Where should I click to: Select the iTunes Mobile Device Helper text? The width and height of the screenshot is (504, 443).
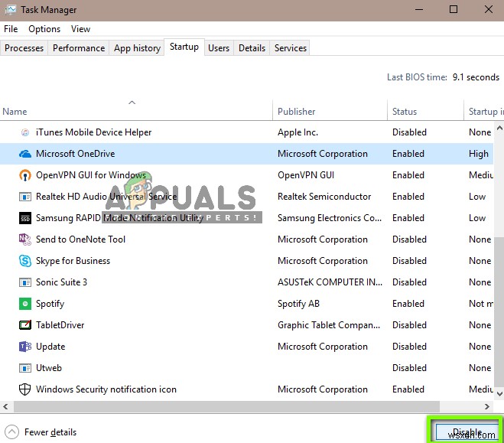93,132
